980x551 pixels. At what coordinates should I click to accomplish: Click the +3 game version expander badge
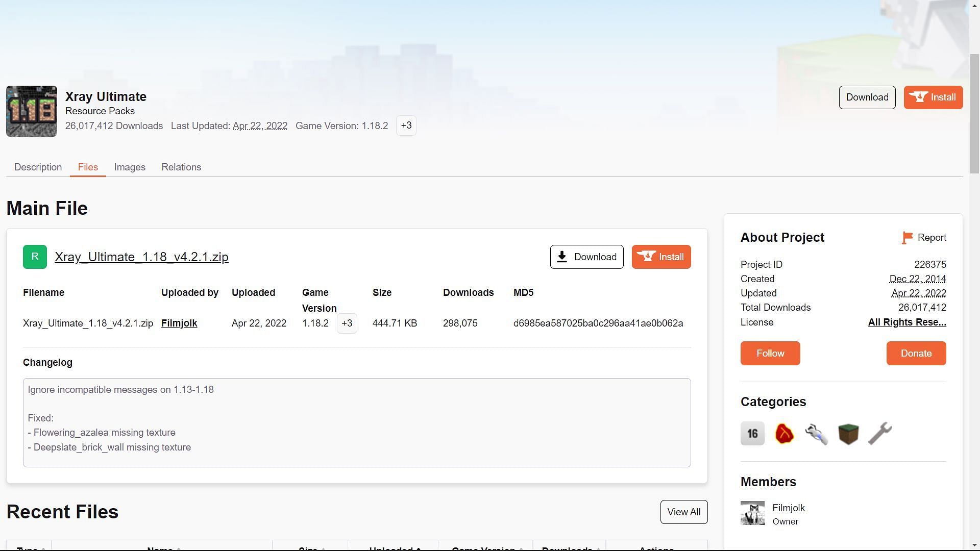click(x=347, y=323)
